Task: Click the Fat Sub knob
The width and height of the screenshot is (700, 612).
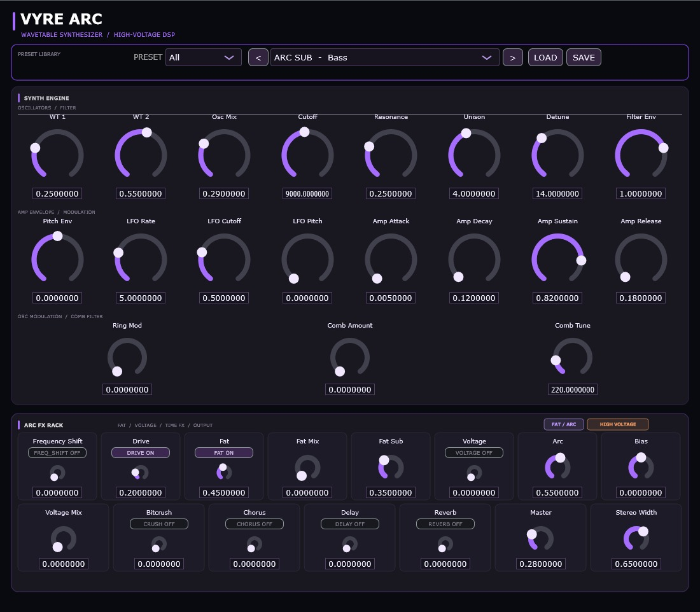Action: pos(391,467)
